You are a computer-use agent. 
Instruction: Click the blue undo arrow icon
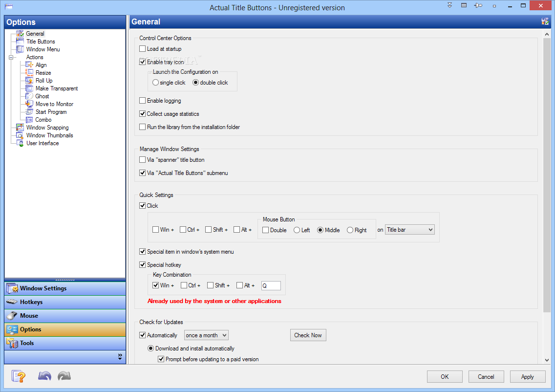click(x=44, y=376)
